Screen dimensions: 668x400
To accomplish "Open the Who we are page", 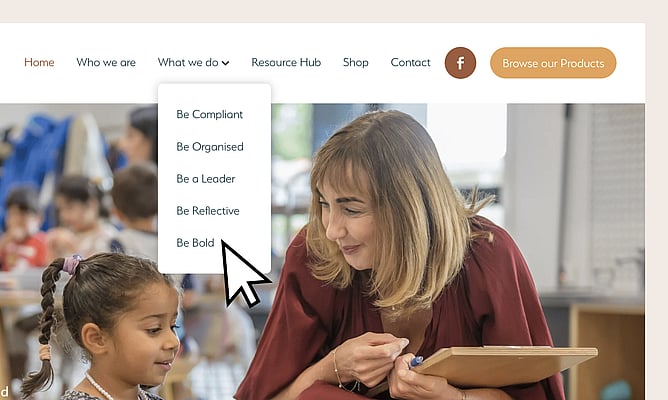I will [106, 63].
